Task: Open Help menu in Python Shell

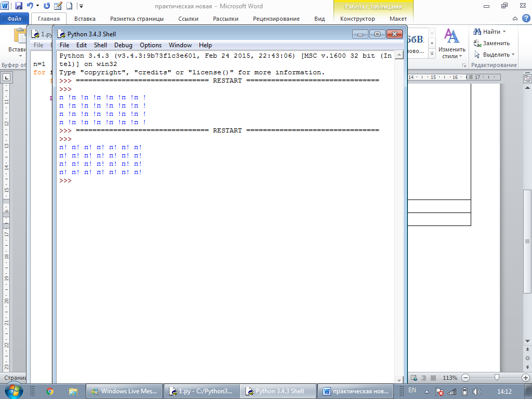Action: 205,45
